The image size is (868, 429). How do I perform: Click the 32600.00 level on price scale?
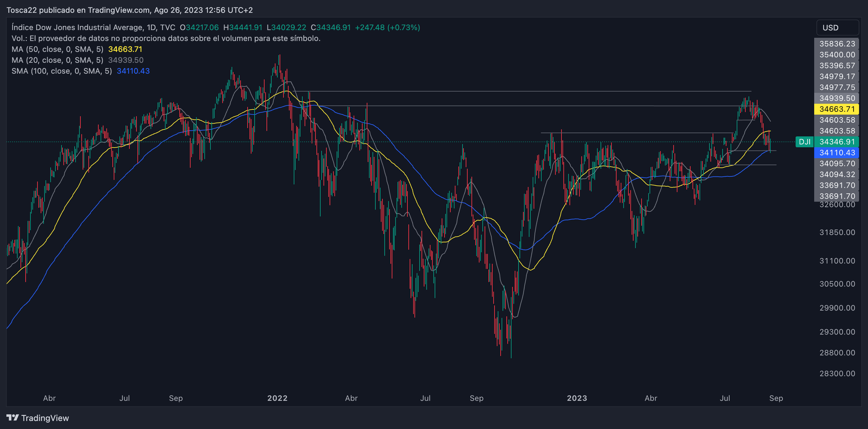837,205
